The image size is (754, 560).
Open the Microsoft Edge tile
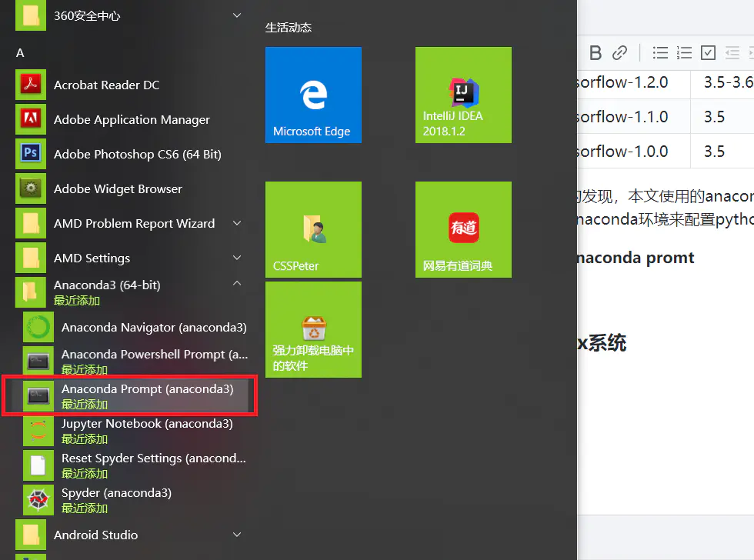[x=314, y=95]
